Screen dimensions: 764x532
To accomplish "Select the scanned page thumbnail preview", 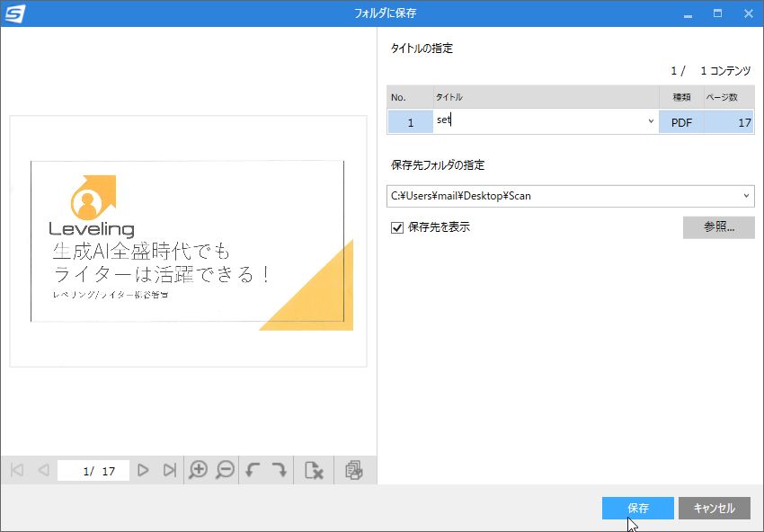I will [x=188, y=244].
